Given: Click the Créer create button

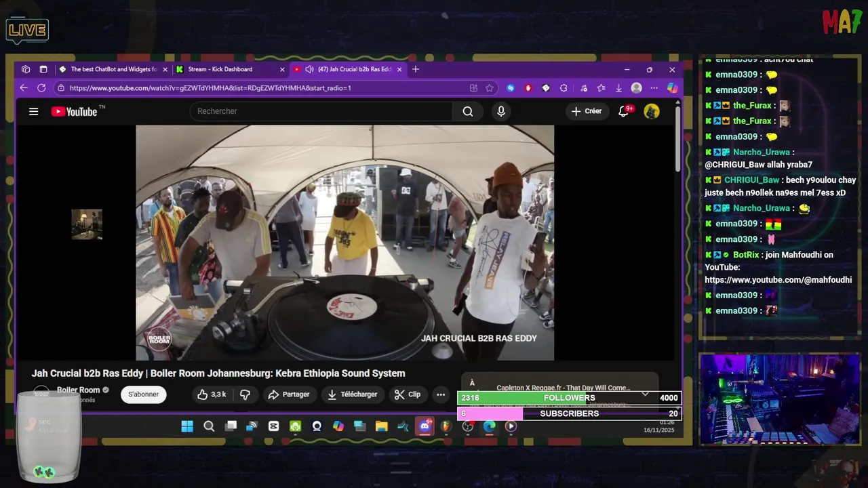Looking at the screenshot, I should pyautogui.click(x=587, y=111).
